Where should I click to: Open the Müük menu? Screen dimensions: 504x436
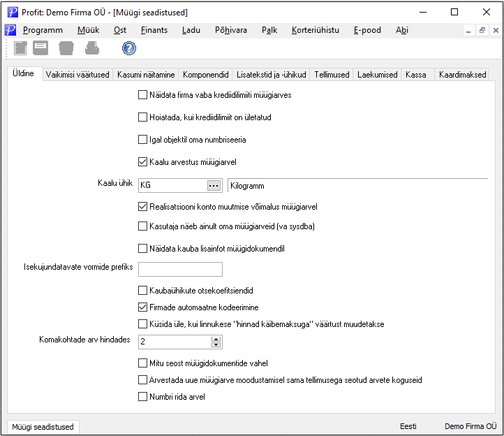(x=89, y=30)
